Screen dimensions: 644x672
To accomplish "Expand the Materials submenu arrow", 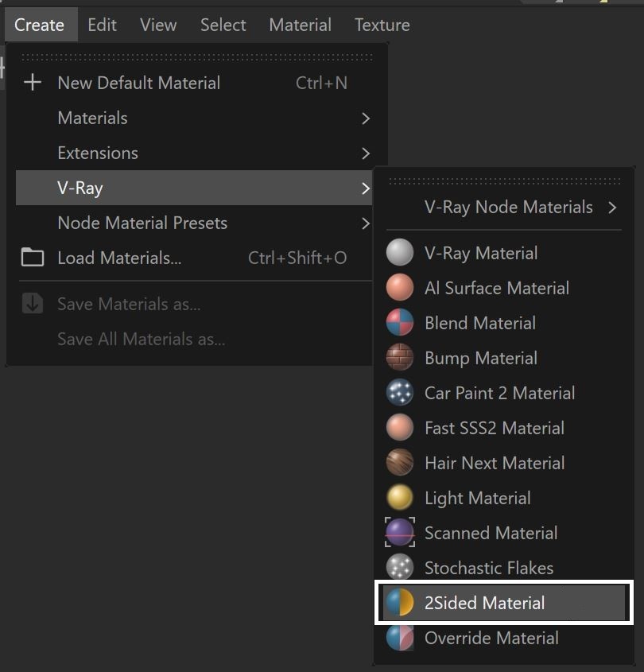I will coord(366,118).
